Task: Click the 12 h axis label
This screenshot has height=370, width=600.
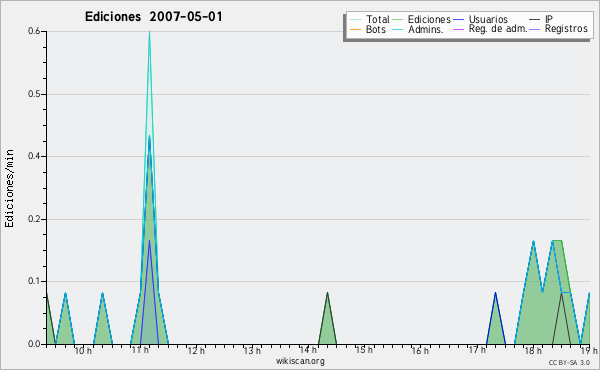Action: [196, 351]
